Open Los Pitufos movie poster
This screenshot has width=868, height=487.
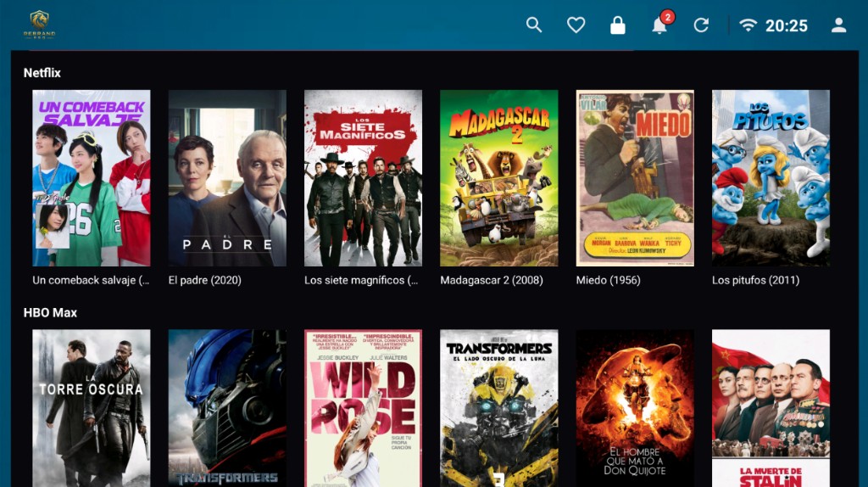tap(771, 178)
